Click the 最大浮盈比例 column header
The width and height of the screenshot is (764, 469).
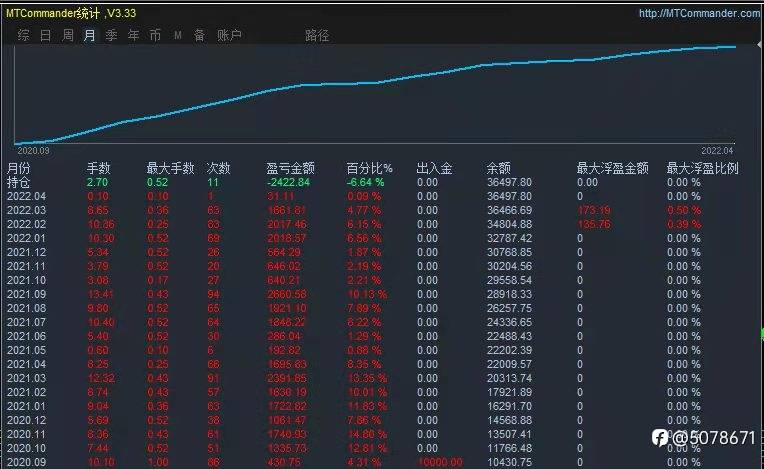click(x=703, y=169)
